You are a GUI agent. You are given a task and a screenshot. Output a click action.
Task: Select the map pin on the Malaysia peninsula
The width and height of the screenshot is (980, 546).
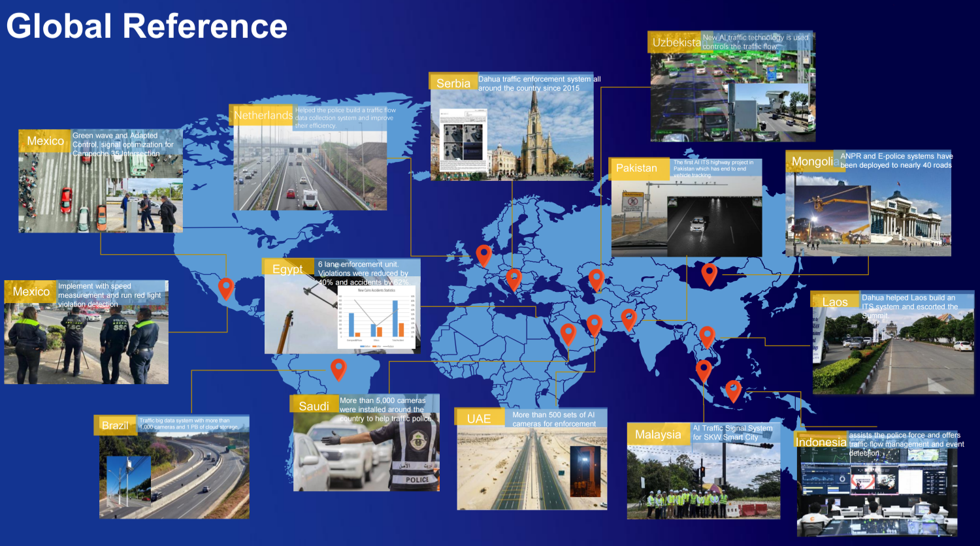coord(704,371)
